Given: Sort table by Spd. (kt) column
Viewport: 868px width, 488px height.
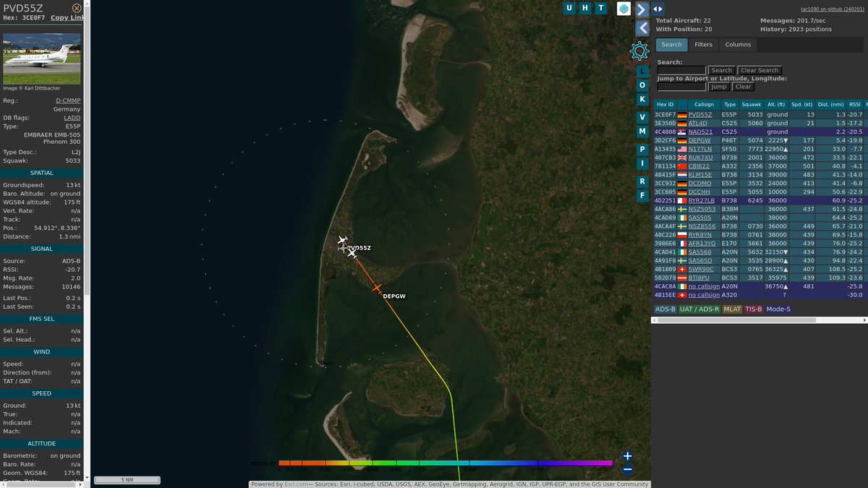Looking at the screenshot, I should tap(801, 105).
